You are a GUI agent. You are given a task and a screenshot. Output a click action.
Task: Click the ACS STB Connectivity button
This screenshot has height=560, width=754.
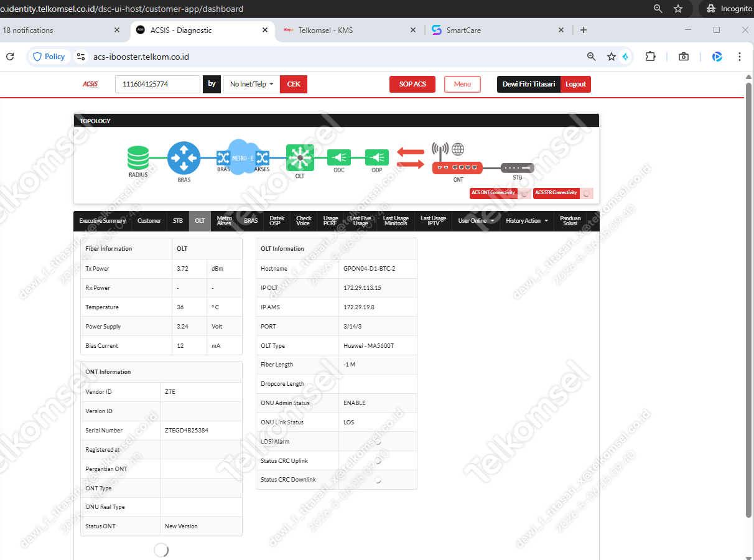556,193
